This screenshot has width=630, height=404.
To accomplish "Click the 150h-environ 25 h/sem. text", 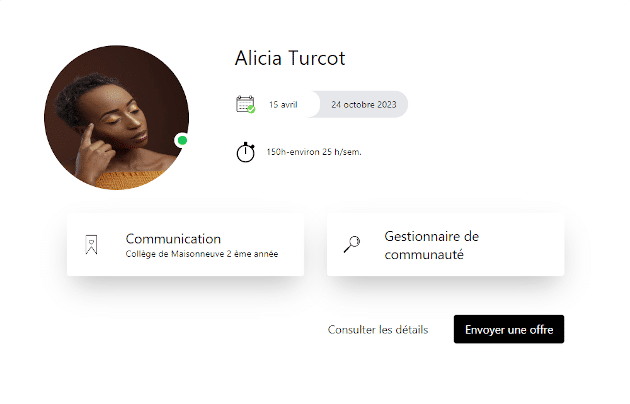I will click(x=314, y=152).
